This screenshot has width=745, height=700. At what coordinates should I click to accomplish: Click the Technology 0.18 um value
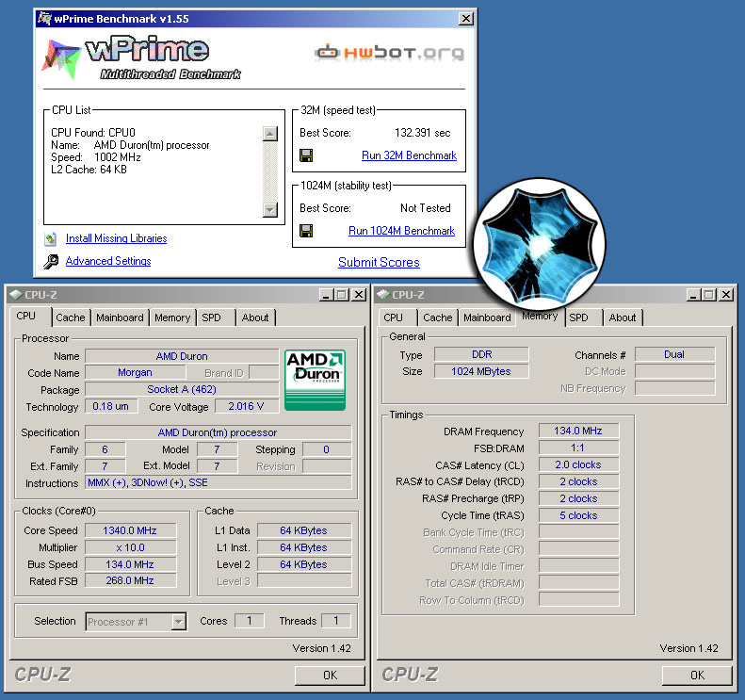pyautogui.click(x=111, y=406)
